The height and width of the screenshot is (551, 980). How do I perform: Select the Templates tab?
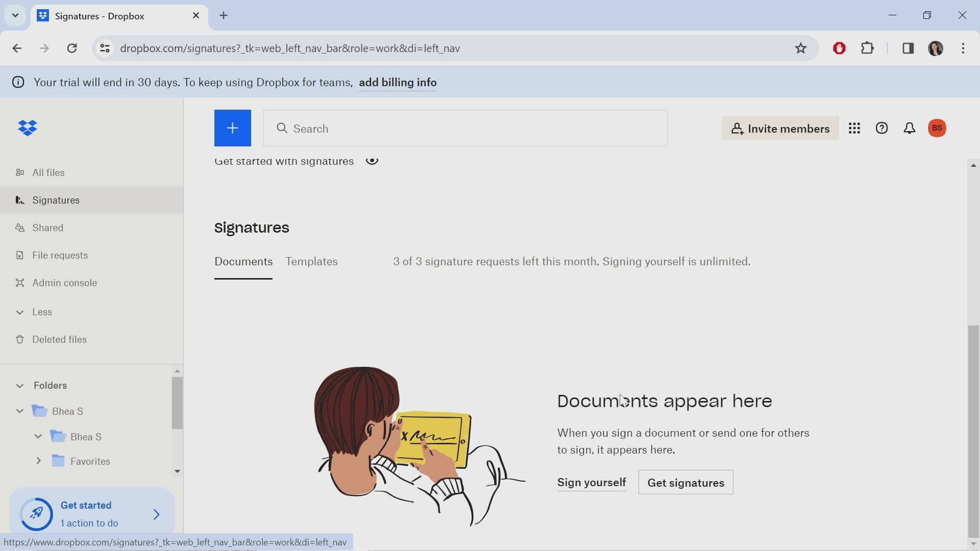pyautogui.click(x=312, y=262)
